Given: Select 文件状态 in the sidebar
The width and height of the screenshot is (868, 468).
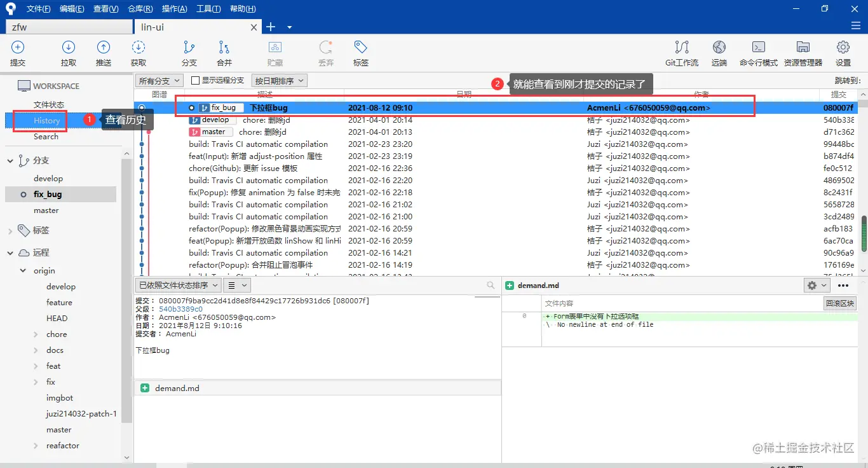Looking at the screenshot, I should coord(49,105).
